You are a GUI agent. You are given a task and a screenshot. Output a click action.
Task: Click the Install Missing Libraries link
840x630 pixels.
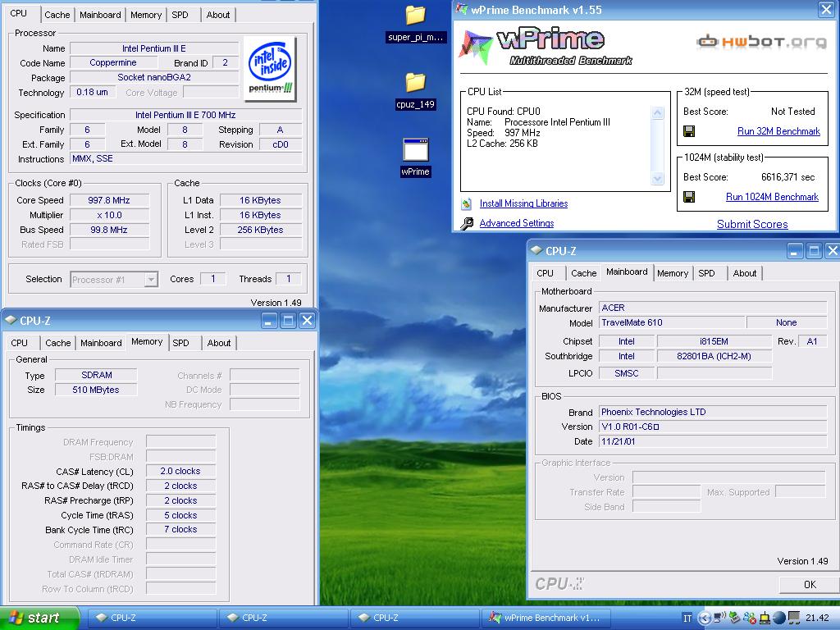[x=523, y=203]
